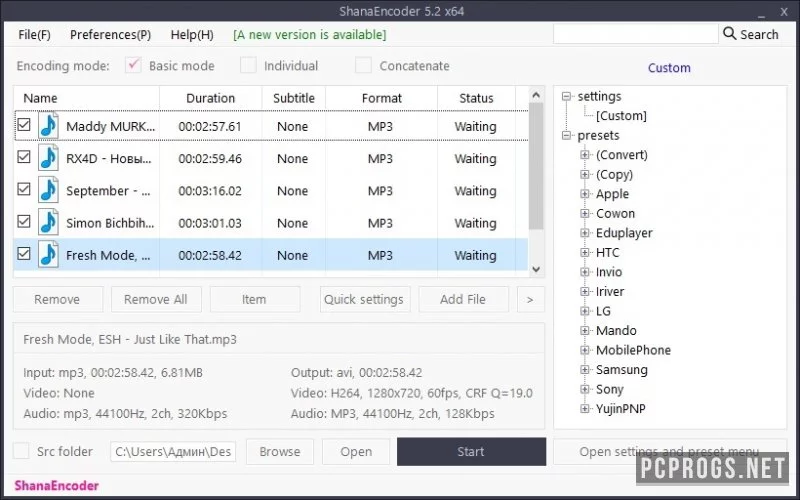Expand the Sony preset group
Image resolution: width=800 pixels, height=500 pixels.
(585, 389)
